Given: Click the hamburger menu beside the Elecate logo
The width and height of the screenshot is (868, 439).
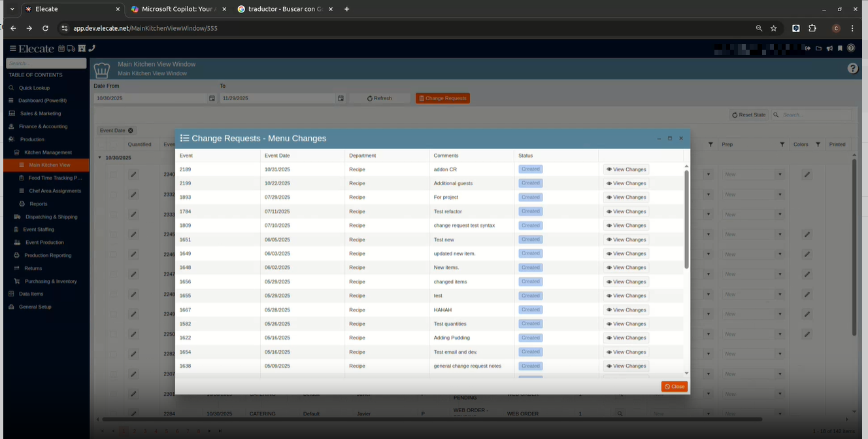Looking at the screenshot, I should click(x=12, y=48).
